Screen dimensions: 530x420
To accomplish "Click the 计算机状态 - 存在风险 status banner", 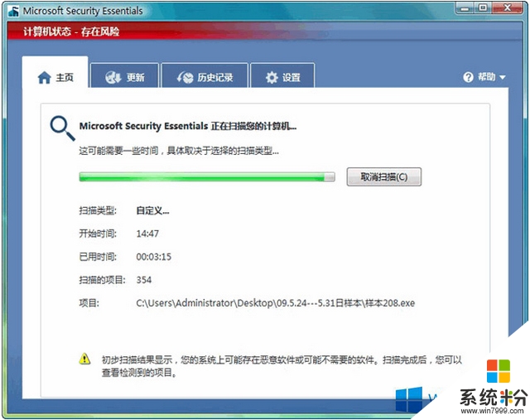I will pyautogui.click(x=71, y=31).
